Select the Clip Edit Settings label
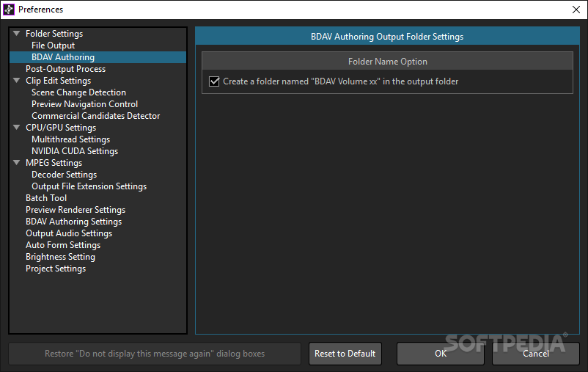 click(58, 80)
